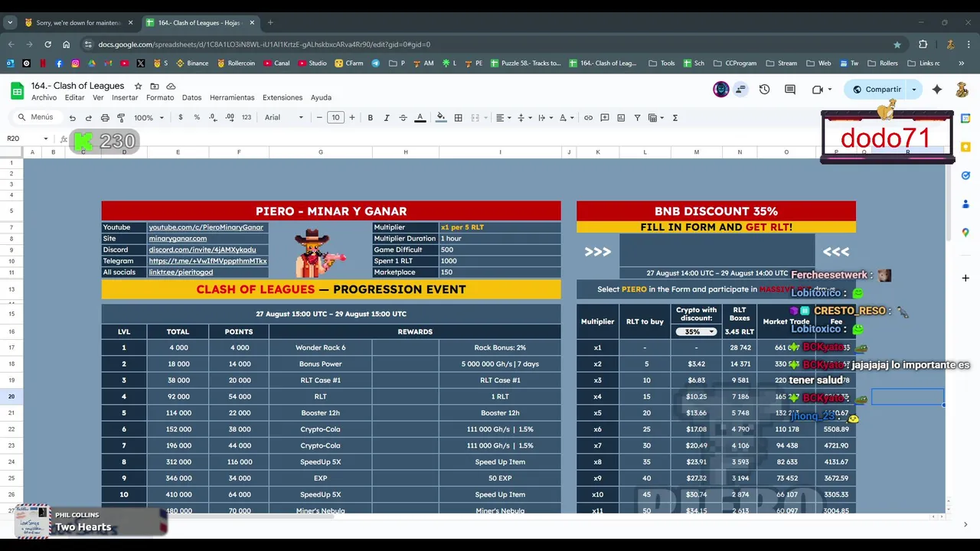Open the version history clock icon
Viewport: 980px width, 551px height.
coord(764,90)
